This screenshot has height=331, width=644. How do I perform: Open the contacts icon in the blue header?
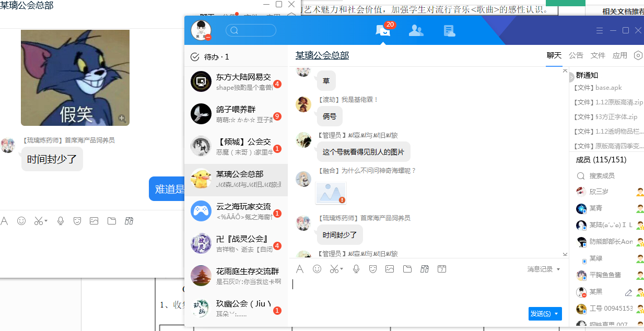tap(416, 31)
